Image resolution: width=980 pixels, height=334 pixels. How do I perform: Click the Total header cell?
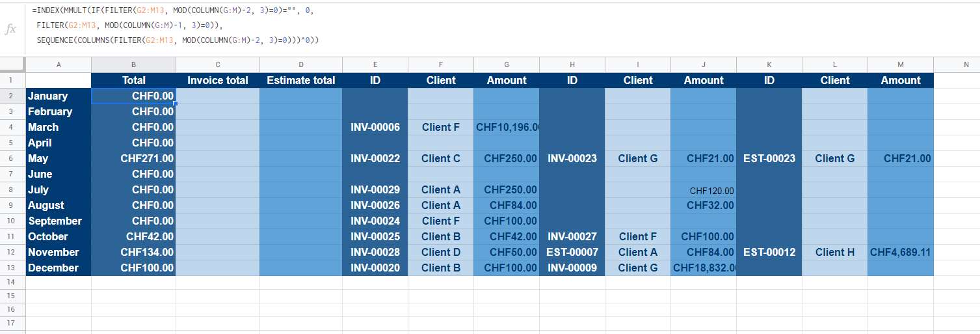[x=133, y=80]
